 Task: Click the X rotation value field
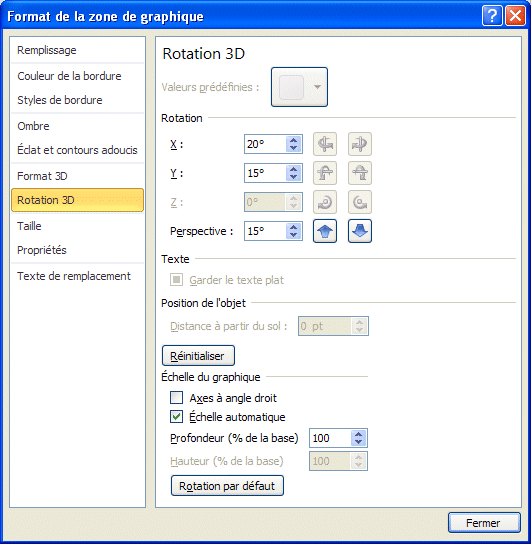click(265, 144)
